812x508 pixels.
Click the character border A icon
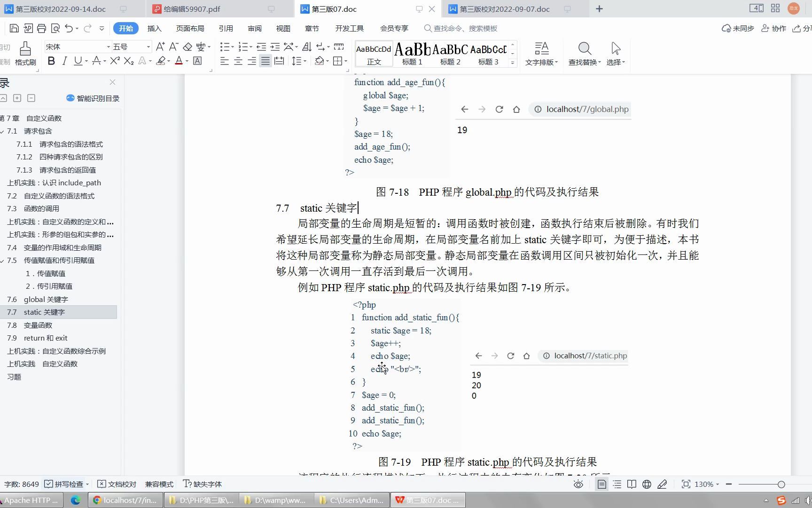pos(197,61)
